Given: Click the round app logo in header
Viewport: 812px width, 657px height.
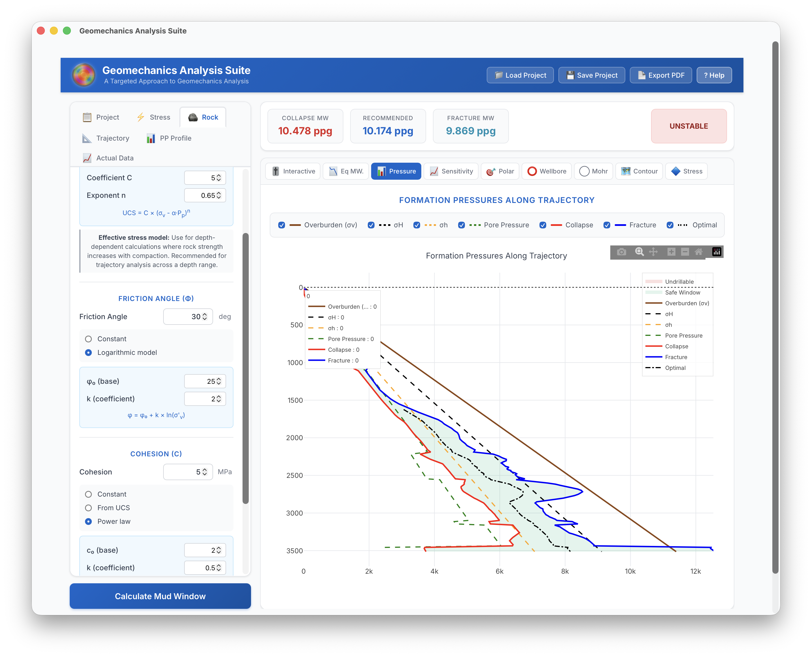Looking at the screenshot, I should [84, 75].
